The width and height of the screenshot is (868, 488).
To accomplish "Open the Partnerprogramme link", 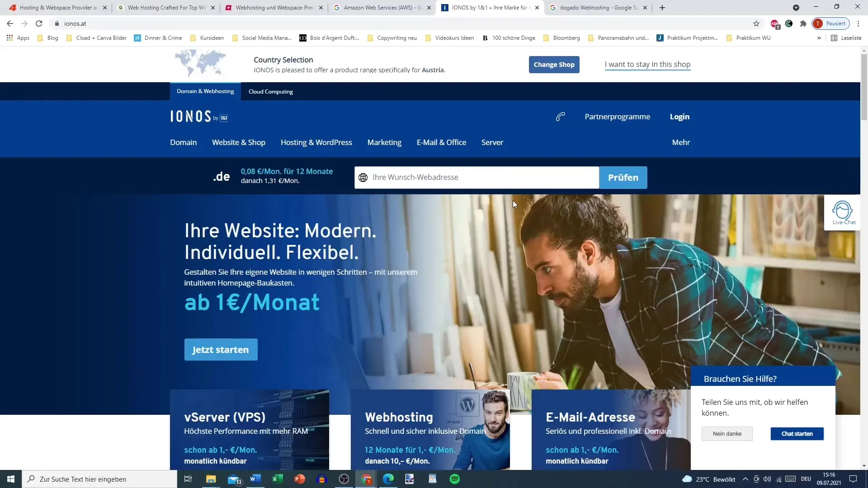I will point(617,117).
